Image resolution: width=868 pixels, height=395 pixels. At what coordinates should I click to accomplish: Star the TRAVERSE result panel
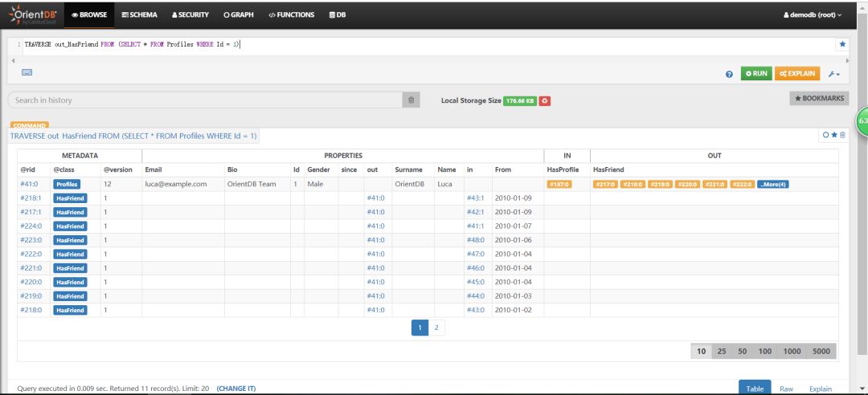point(834,135)
